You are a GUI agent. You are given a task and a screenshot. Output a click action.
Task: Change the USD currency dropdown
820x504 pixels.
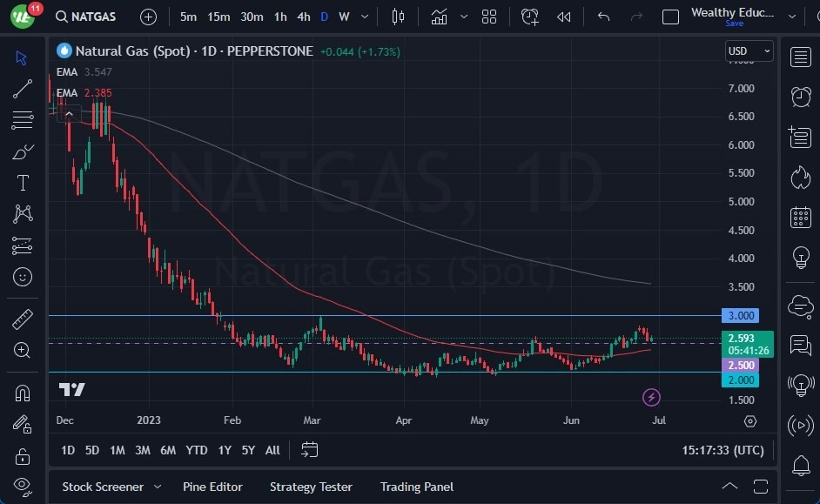coord(749,50)
